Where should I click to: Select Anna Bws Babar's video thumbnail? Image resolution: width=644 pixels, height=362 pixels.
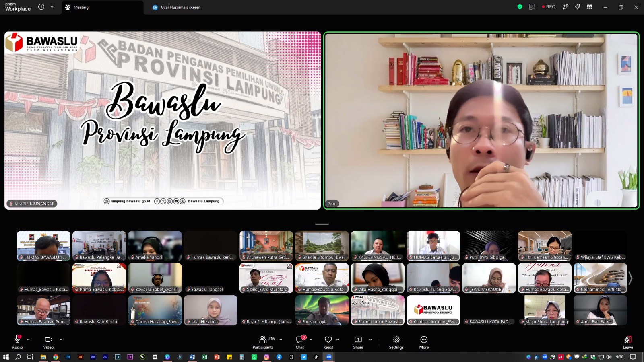pos(600,310)
